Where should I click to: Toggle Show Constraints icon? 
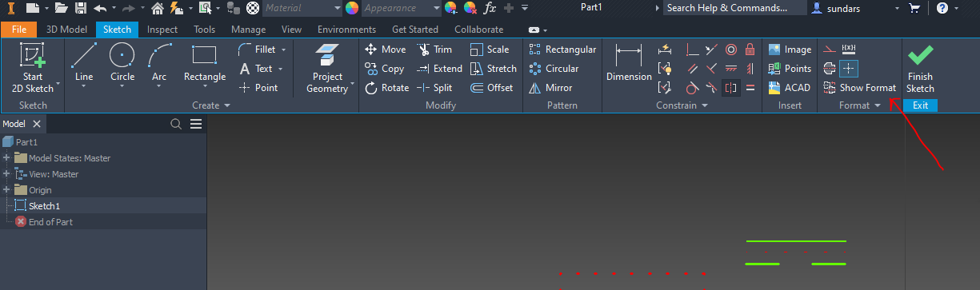[665, 69]
